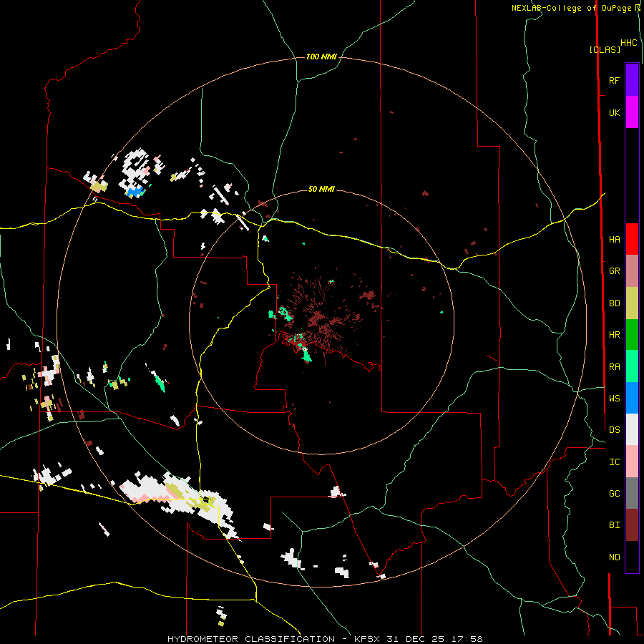Click the DS legend label
The height and width of the screenshot is (644, 644).
click(x=614, y=430)
